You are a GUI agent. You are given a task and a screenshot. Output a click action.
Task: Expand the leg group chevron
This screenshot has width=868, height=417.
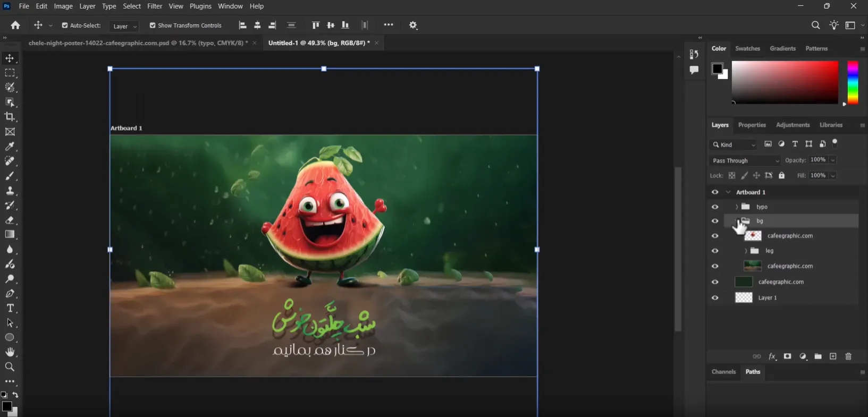(746, 251)
